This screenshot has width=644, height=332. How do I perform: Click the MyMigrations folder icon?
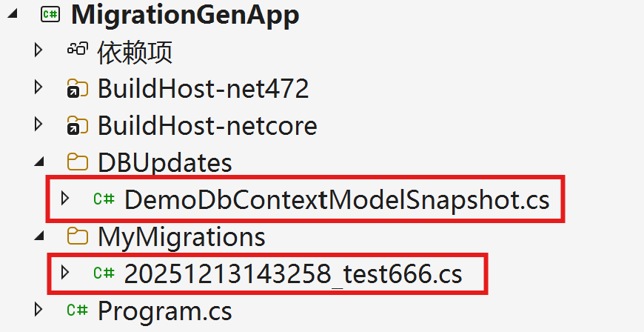click(76, 236)
